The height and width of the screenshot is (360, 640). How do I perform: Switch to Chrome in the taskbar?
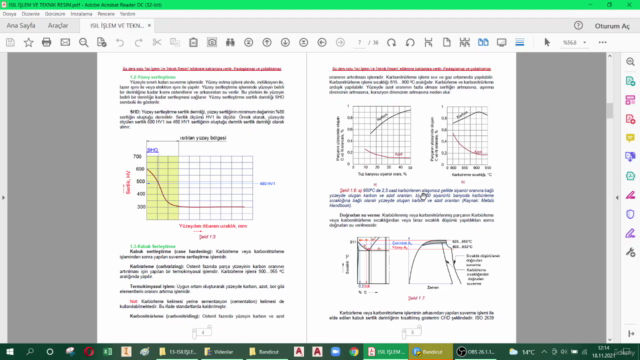354,352
